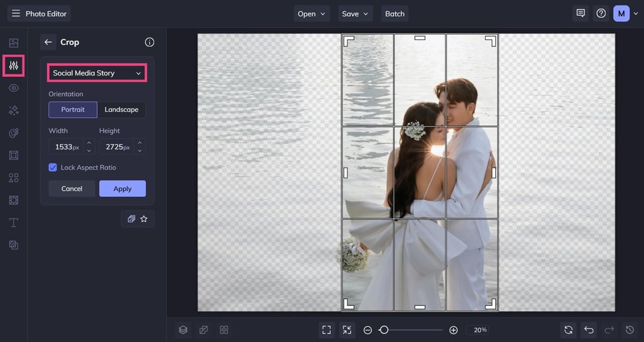
Task: Click the full-size collapse arrows icon
Action: [347, 330]
